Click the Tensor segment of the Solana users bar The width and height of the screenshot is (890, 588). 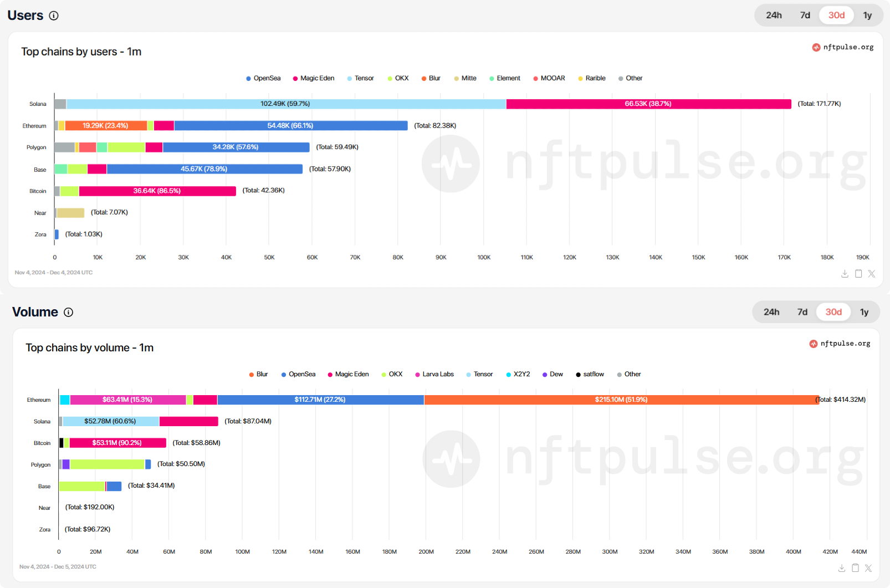coord(286,104)
